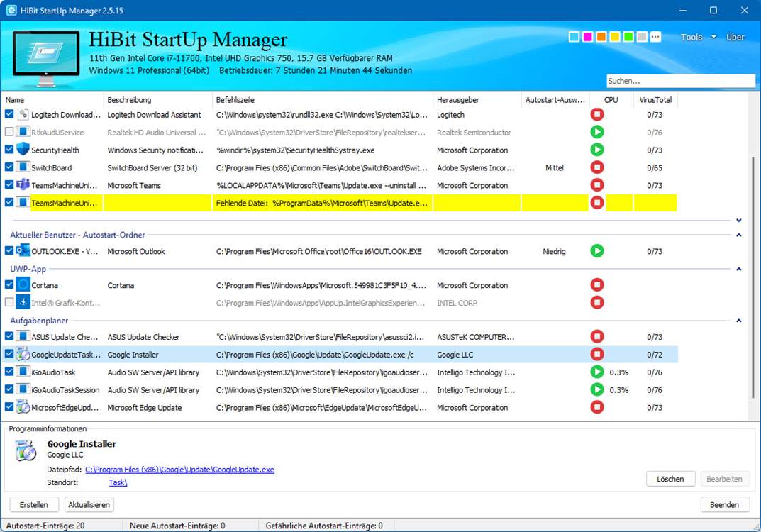Open the Tools dropdown arrow
Viewport: 761px width, 532px height.
[x=713, y=37]
